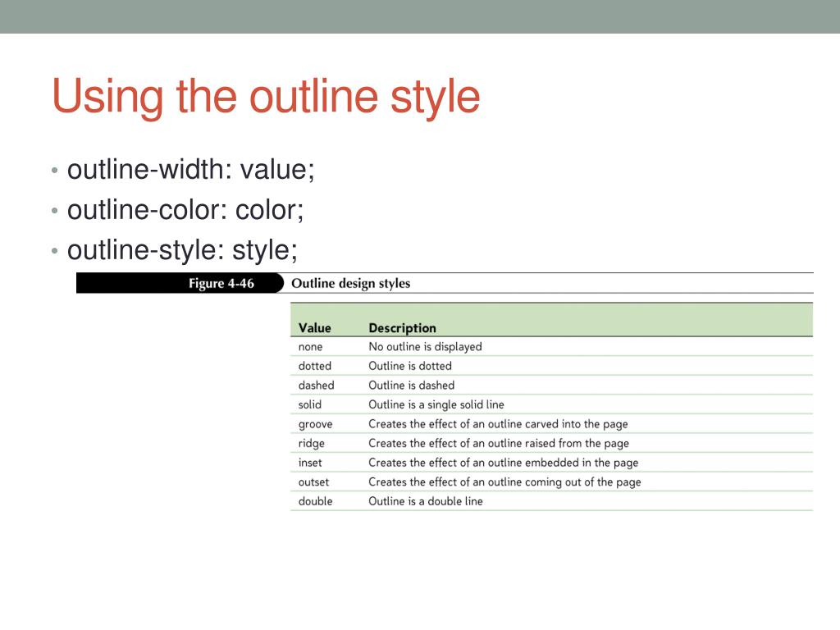840x630 pixels.
Task: Select the bullet 'outline-color: color;'
Action: pyautogui.click(x=185, y=210)
